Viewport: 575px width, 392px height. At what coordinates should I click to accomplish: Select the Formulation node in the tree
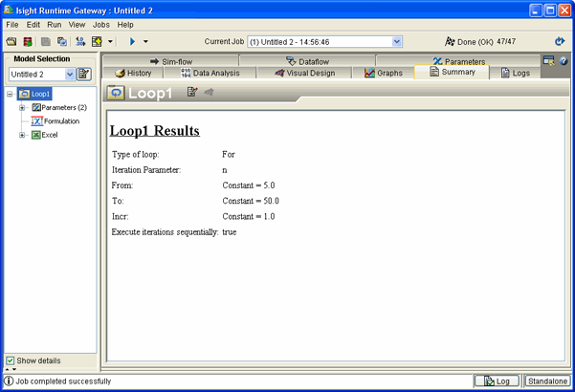[59, 121]
